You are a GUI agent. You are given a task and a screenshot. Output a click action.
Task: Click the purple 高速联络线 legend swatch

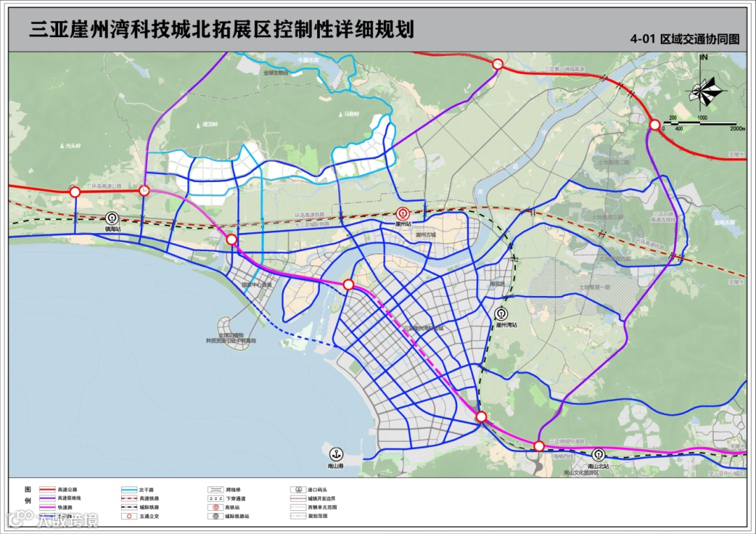pyautogui.click(x=48, y=498)
